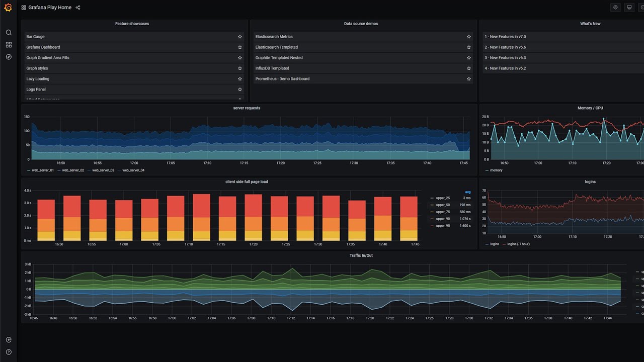
Task: Enable TV kiosk mode with the monitor icon
Action: click(629, 7)
